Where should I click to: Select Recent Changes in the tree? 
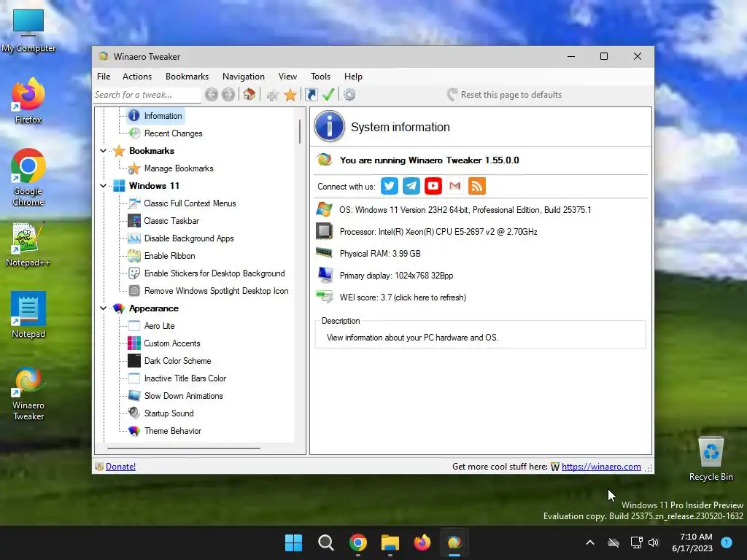(x=174, y=133)
